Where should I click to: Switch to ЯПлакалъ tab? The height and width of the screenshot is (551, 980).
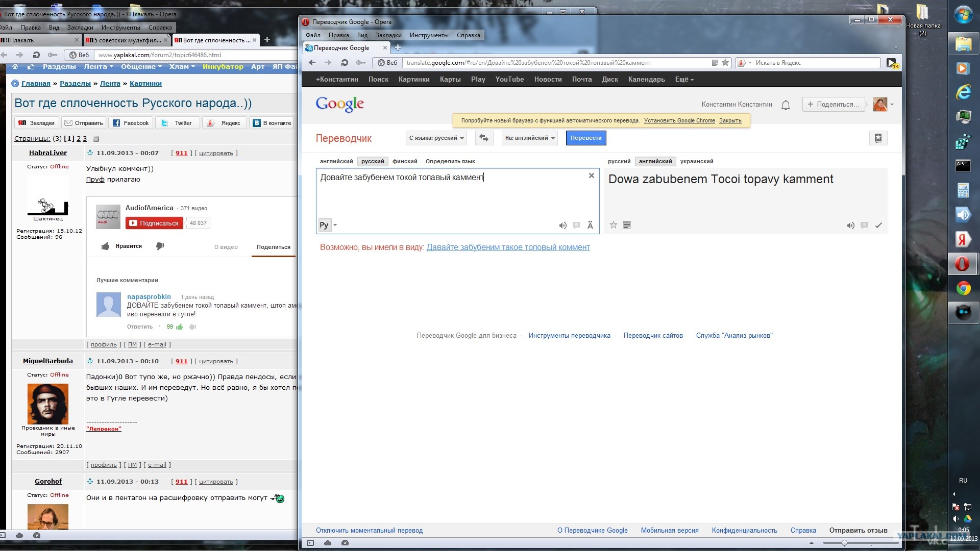point(40,40)
